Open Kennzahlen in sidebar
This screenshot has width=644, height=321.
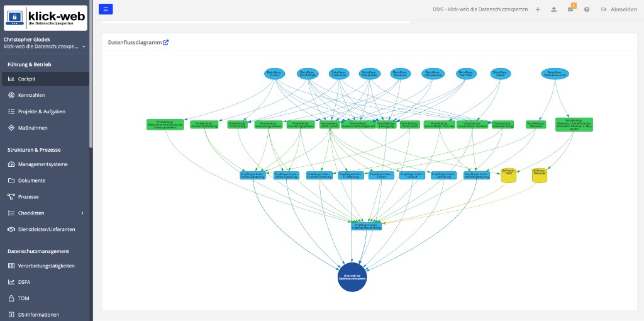tap(45, 95)
